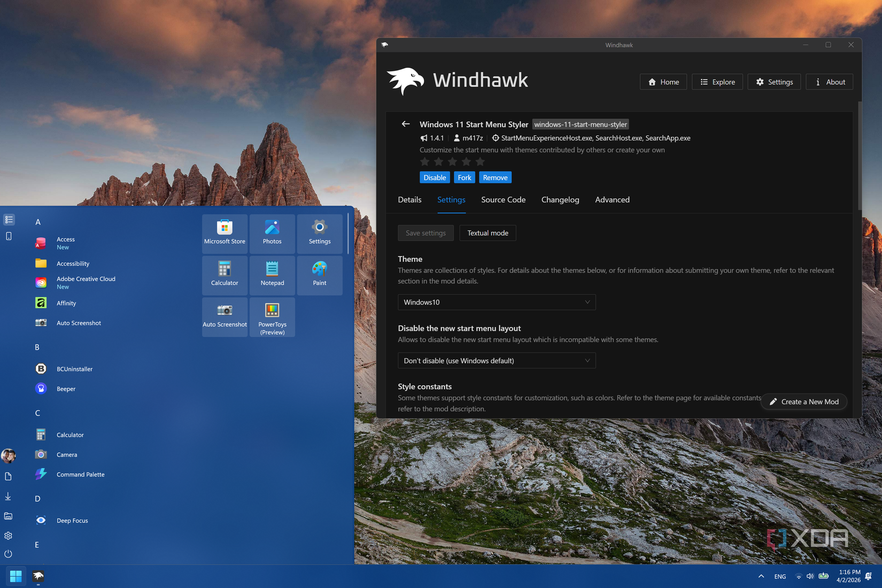Open the disable new start layout dropdown
The width and height of the screenshot is (882, 588).
coord(497,361)
